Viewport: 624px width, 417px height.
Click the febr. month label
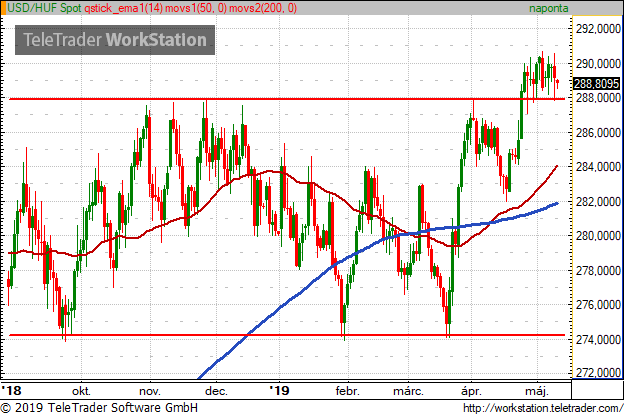pyautogui.click(x=347, y=391)
